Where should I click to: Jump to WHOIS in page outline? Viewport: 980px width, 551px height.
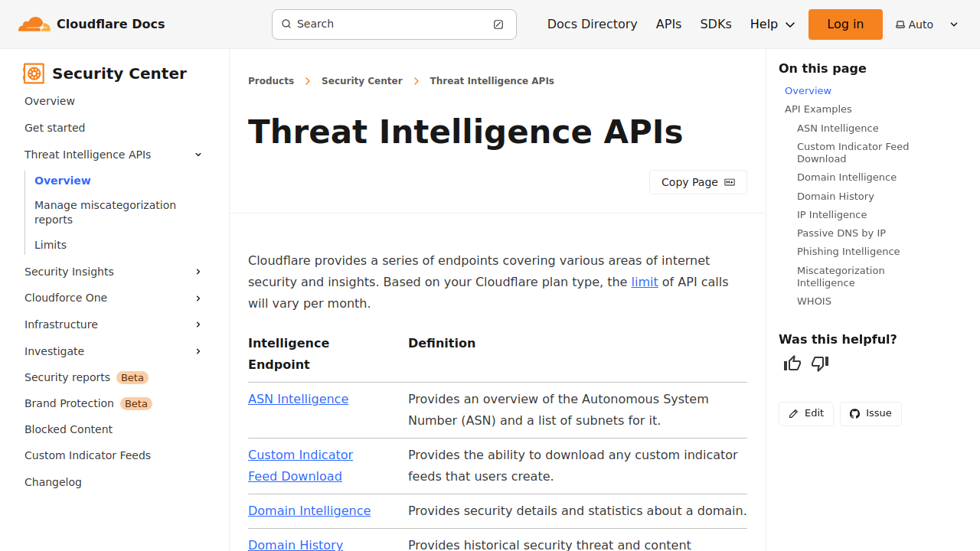814,301
